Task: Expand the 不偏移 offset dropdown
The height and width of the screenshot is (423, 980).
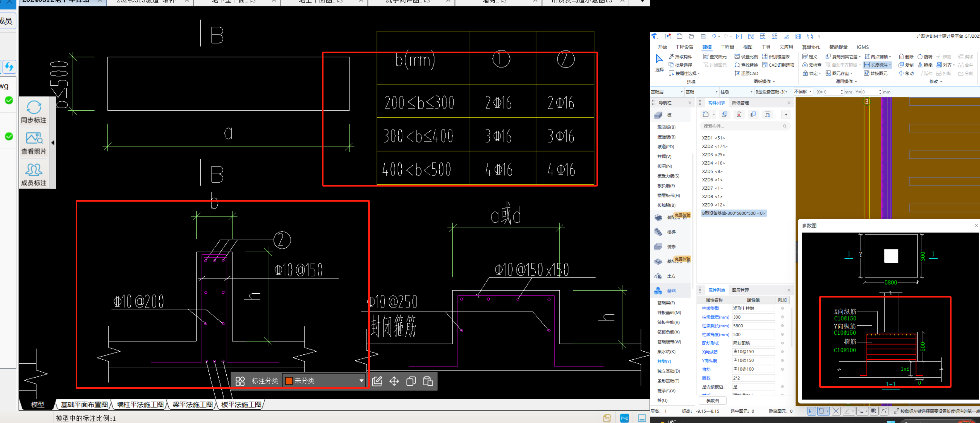Action: click(x=804, y=91)
